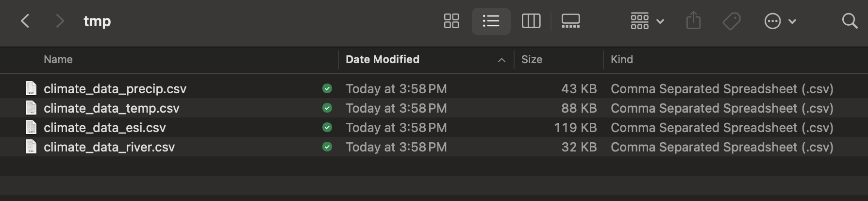Screen dimensions: 868x201
Task: Switch to icon grid view
Action: (x=451, y=21)
